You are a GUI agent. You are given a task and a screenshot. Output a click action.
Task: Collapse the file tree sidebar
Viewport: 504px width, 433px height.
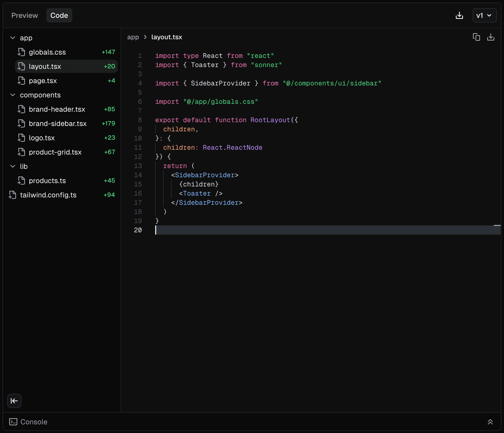(14, 401)
